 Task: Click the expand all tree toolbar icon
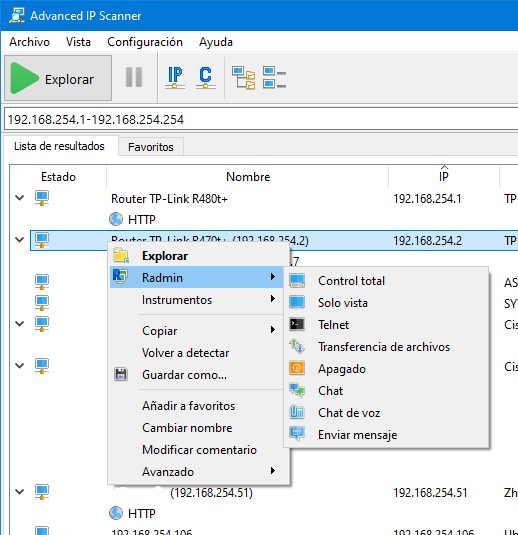coord(243,78)
